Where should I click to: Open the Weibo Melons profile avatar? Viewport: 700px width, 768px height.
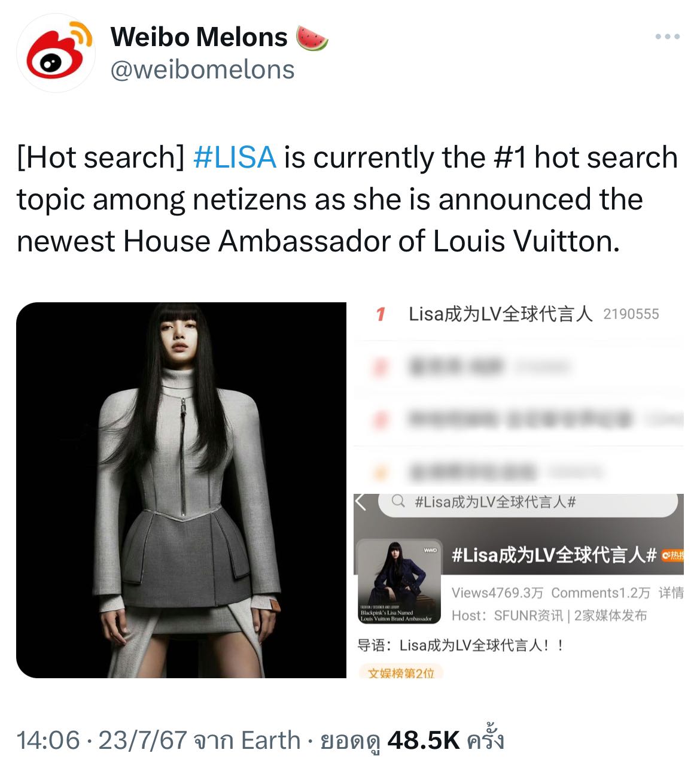click(x=56, y=53)
